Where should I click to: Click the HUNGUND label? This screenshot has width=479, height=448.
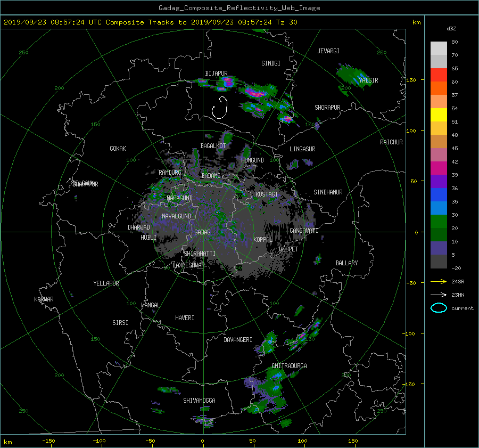click(252, 160)
